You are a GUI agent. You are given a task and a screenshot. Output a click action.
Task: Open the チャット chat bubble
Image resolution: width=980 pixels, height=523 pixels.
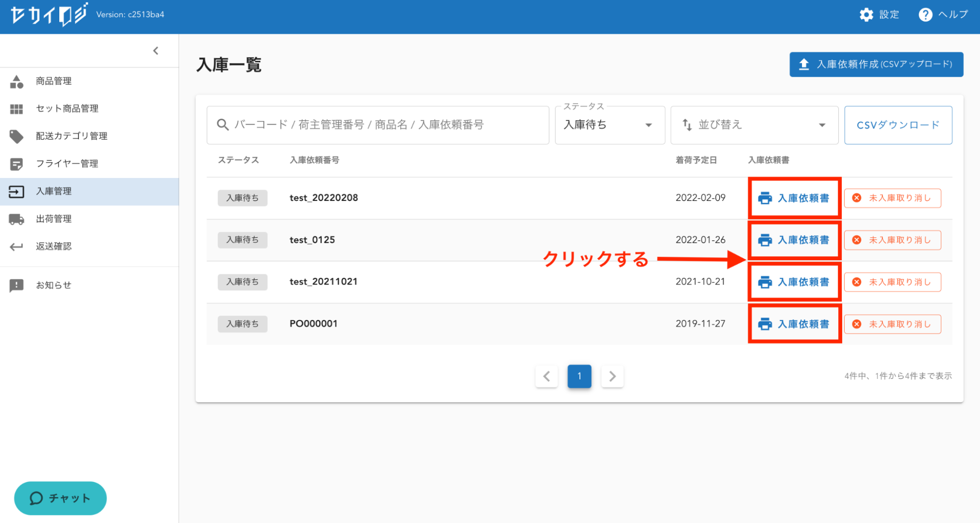click(x=60, y=498)
